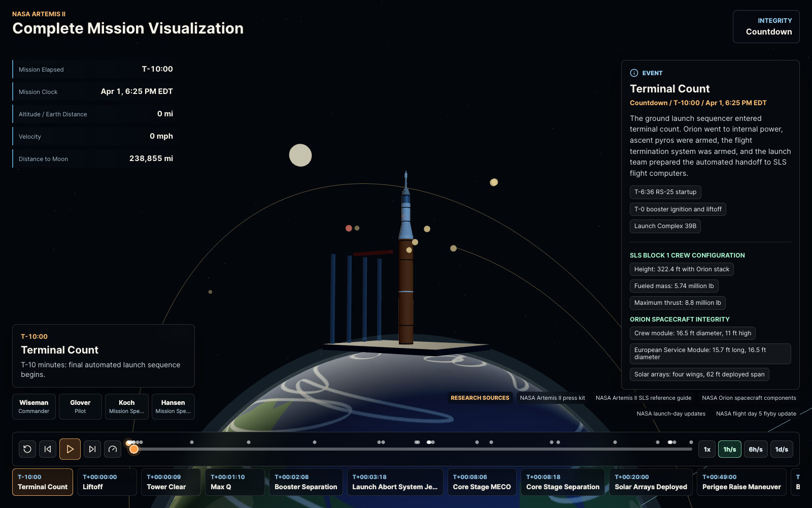This screenshot has height=508, width=812.
Task: Open the Liftoff event card
Action: pyautogui.click(x=107, y=482)
